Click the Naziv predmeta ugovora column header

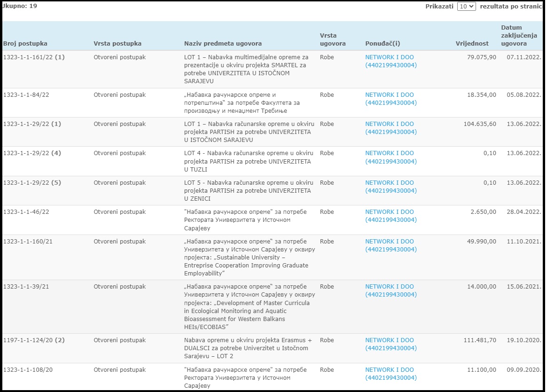click(223, 44)
